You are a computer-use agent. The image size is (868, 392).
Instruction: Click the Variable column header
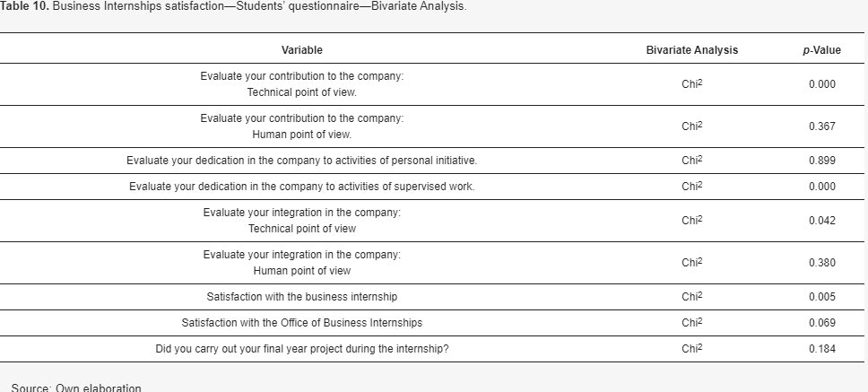click(301, 50)
